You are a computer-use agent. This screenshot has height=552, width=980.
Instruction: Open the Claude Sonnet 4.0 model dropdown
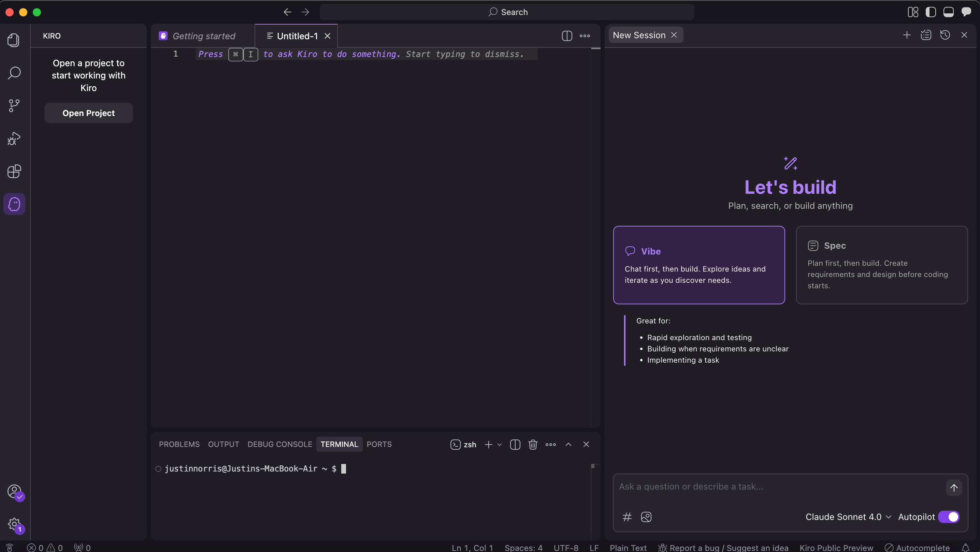[x=848, y=517]
